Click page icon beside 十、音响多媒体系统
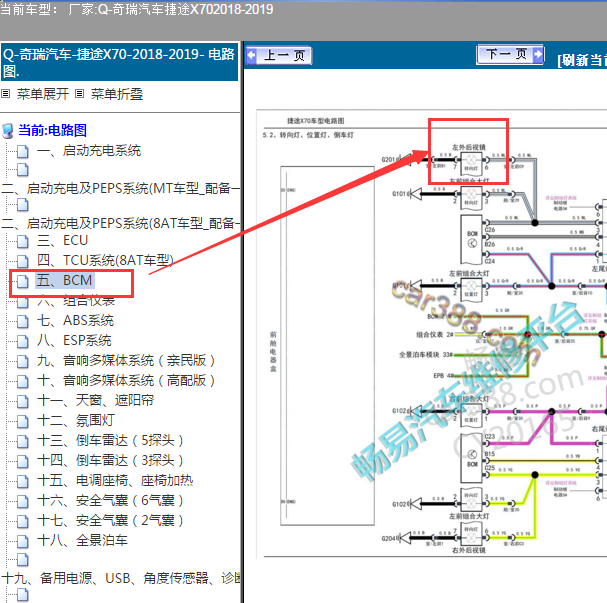 [x=23, y=382]
